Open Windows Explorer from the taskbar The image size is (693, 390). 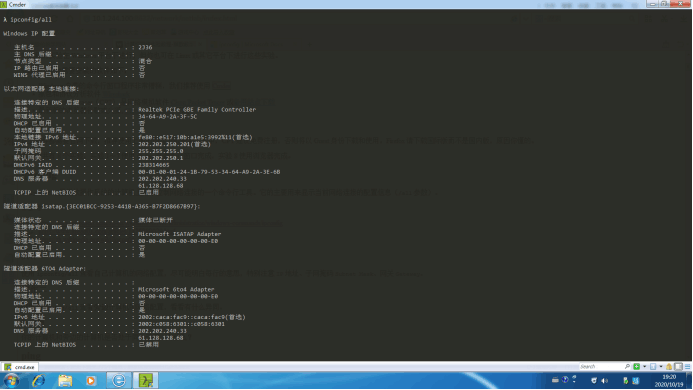[65, 380]
